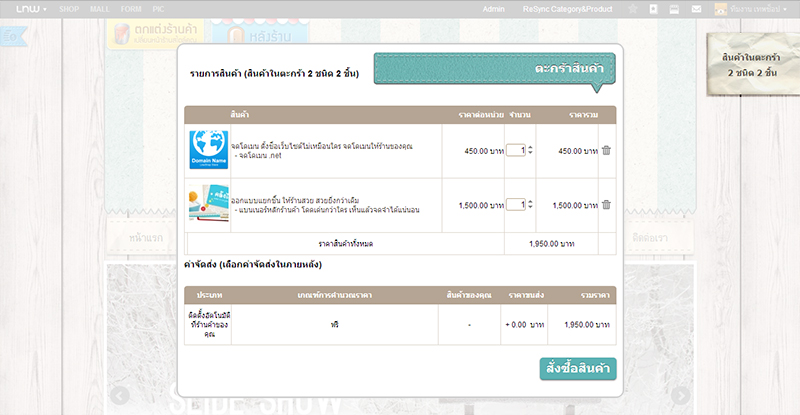Expand the user account dropdown arrow

[x=785, y=9]
